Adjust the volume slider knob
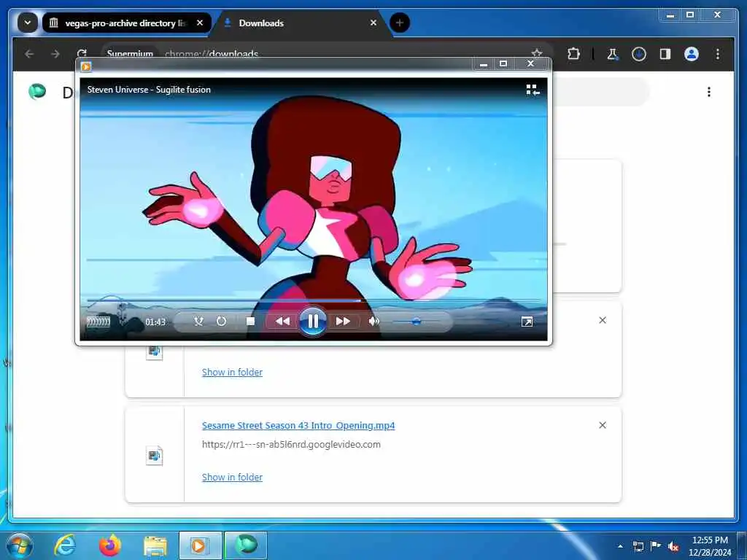Screen dimensions: 747x560 416,322
